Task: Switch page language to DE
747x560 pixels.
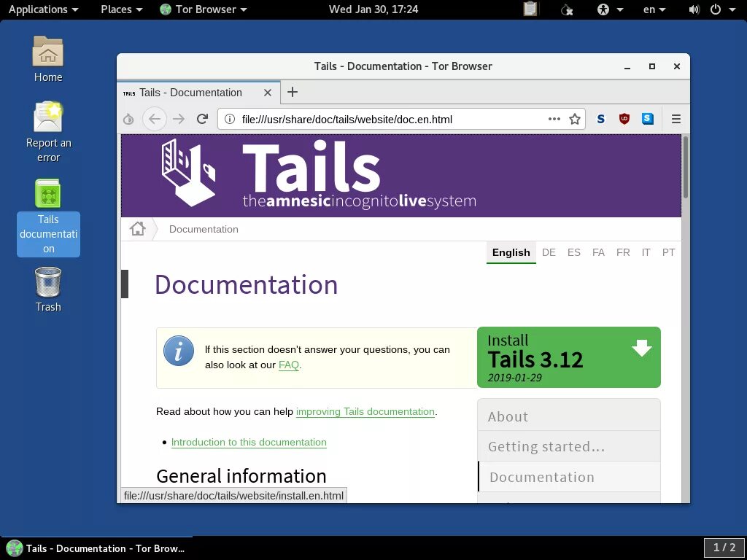Action: tap(549, 252)
